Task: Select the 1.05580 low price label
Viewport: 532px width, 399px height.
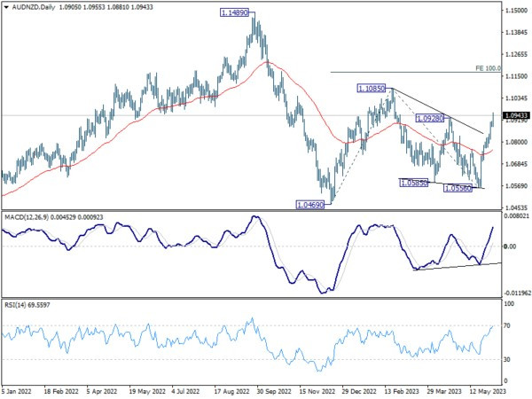Action: tap(458, 188)
